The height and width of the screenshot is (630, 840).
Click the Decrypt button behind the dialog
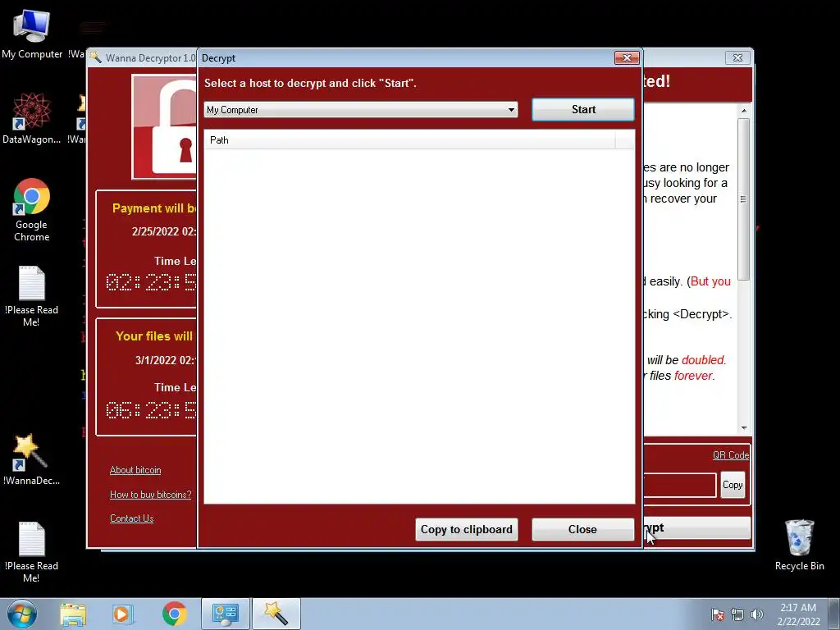coord(696,528)
